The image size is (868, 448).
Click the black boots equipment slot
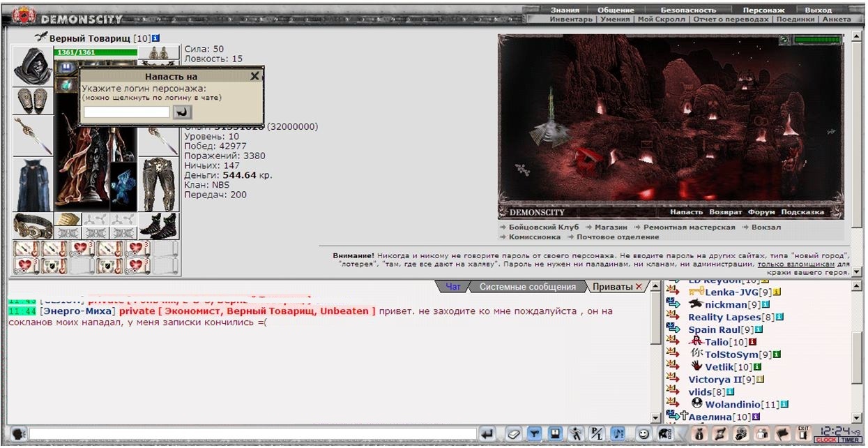click(158, 226)
